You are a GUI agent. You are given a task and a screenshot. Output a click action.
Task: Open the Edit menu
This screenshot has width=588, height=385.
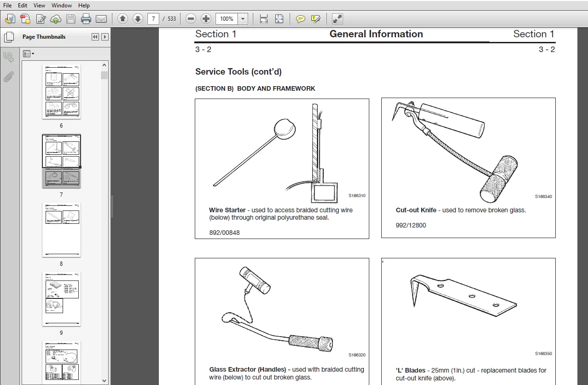point(23,6)
